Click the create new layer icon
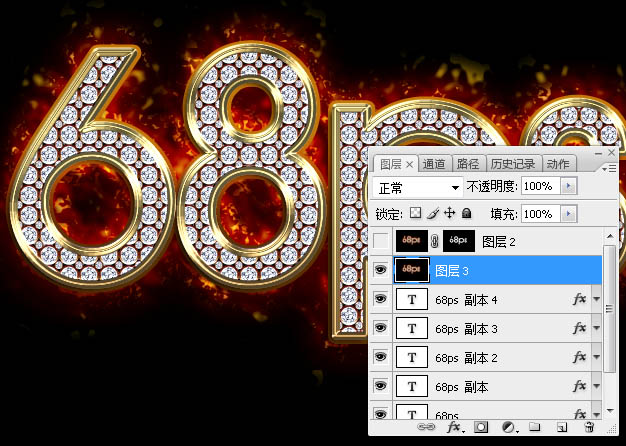 (561, 427)
